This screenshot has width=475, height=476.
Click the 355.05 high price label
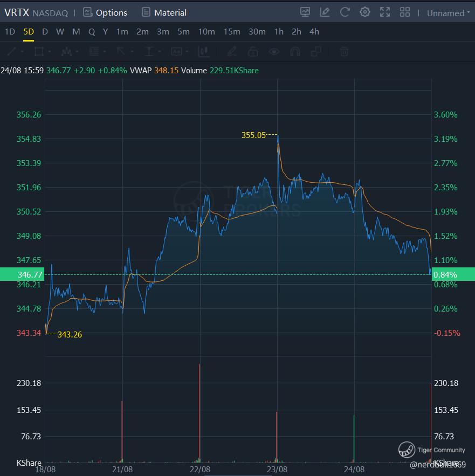pyautogui.click(x=253, y=135)
